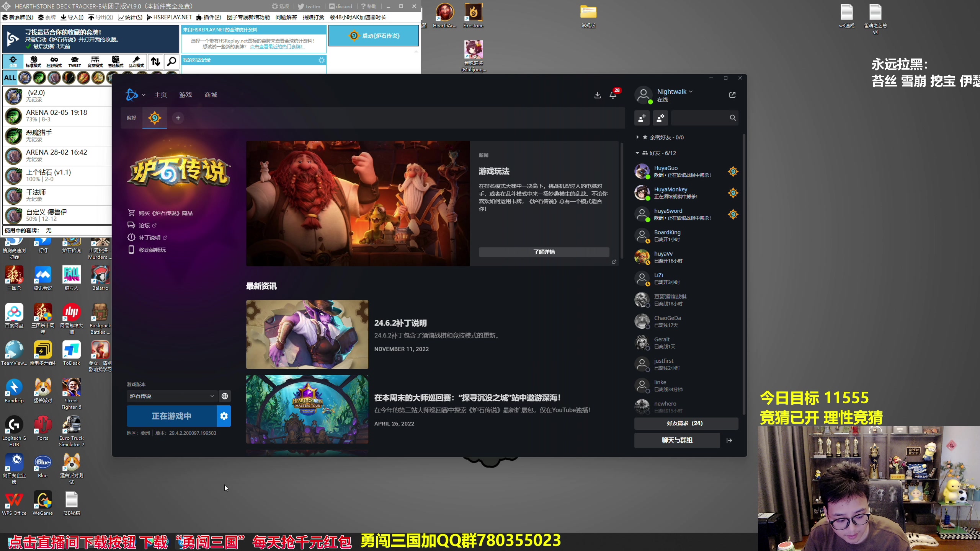Open 聊天与群组 button

click(x=677, y=440)
